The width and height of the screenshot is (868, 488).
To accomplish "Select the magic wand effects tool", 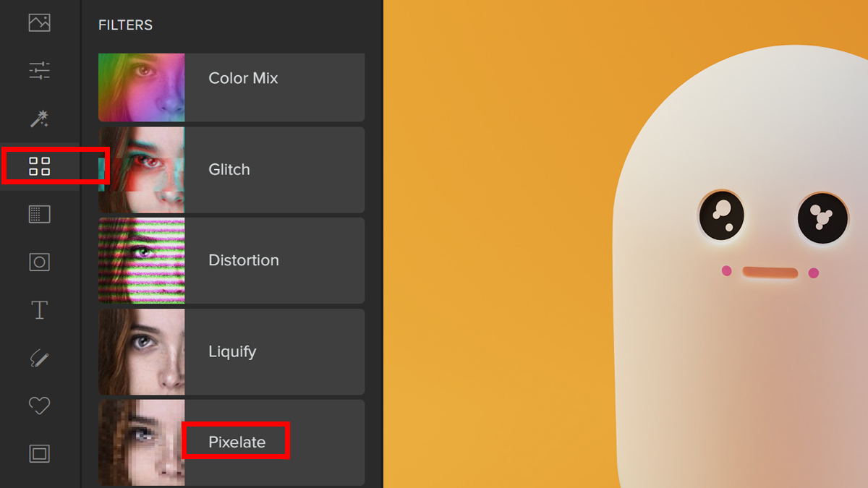I will [39, 119].
